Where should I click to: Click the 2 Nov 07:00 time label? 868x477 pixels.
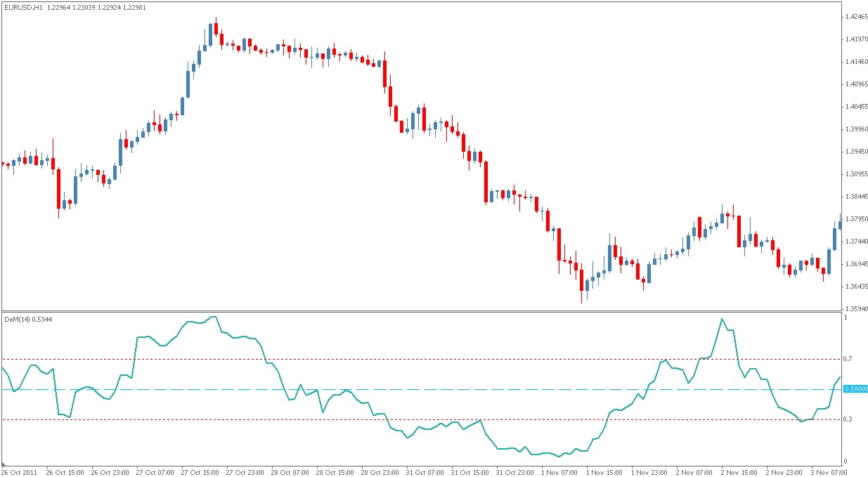696,472
